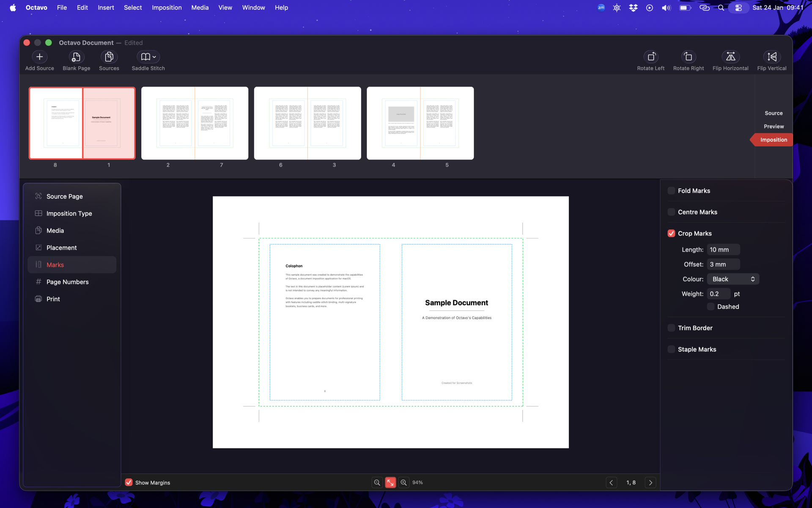The width and height of the screenshot is (812, 508).
Task: Click the crop marks Length field
Action: click(x=723, y=250)
